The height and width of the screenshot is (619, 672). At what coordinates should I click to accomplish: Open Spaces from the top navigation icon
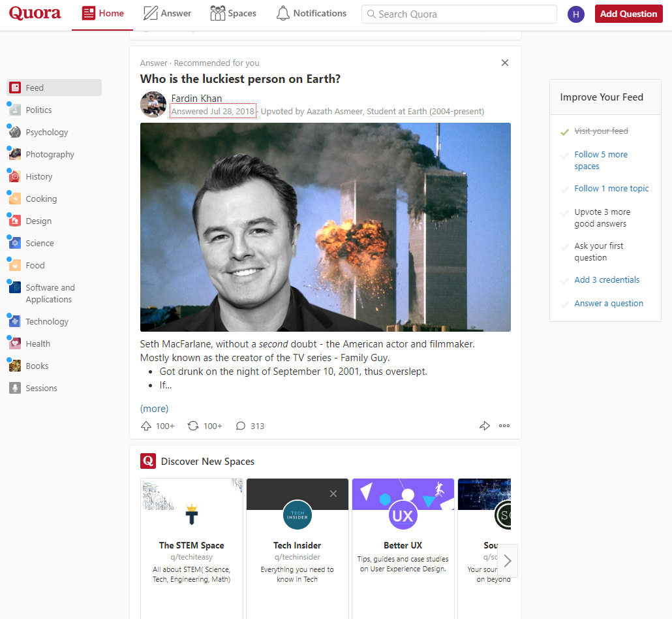pyautogui.click(x=233, y=13)
